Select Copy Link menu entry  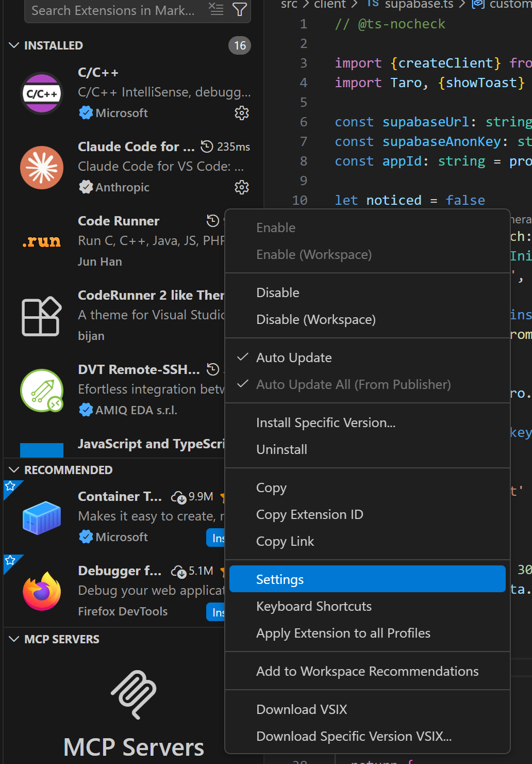pos(367,541)
